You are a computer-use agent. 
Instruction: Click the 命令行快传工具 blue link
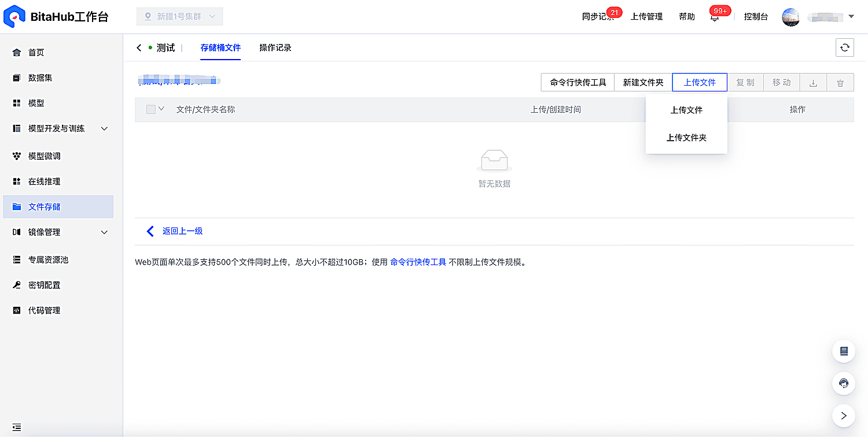coord(418,262)
